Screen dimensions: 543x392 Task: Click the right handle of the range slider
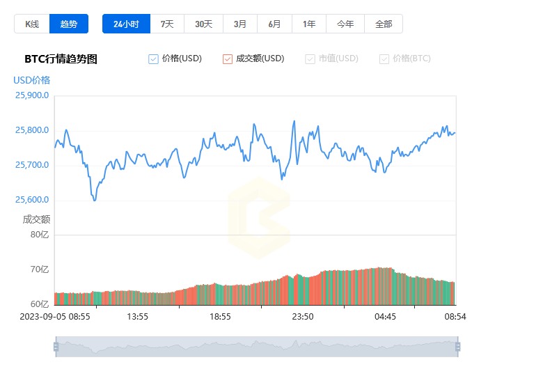pos(457,347)
